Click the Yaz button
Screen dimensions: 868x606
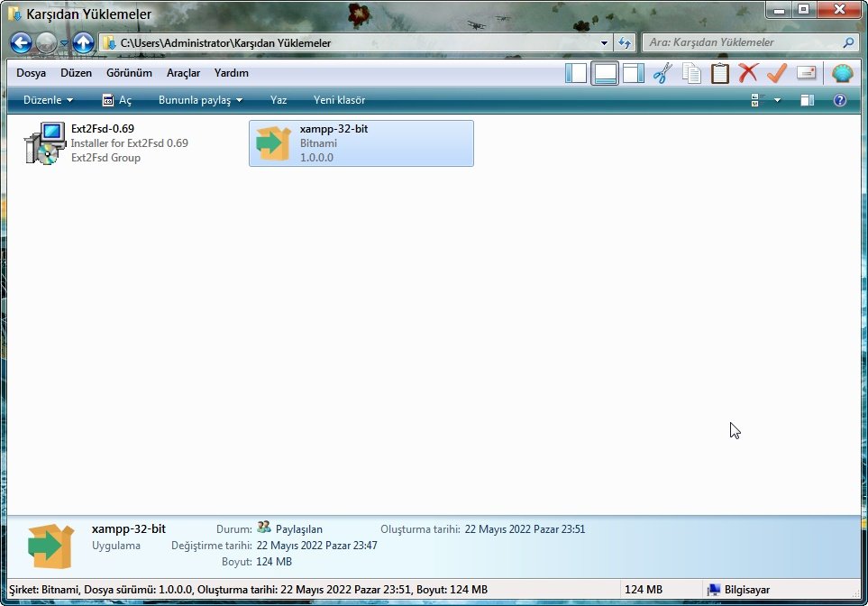[279, 100]
